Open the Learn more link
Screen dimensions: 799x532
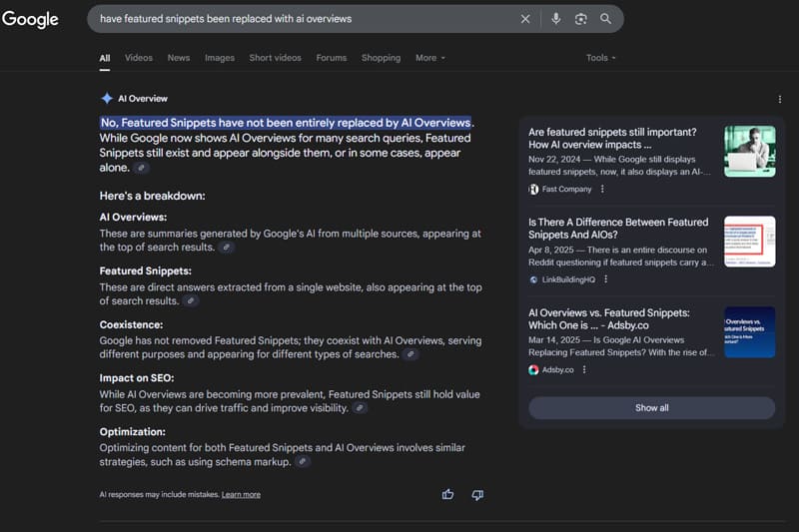point(241,494)
